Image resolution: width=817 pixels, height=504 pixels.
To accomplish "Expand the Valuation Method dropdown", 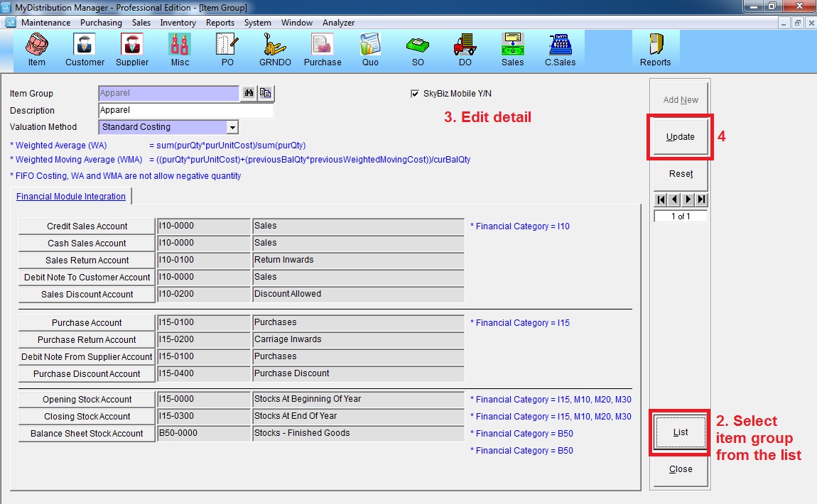I will tap(232, 128).
